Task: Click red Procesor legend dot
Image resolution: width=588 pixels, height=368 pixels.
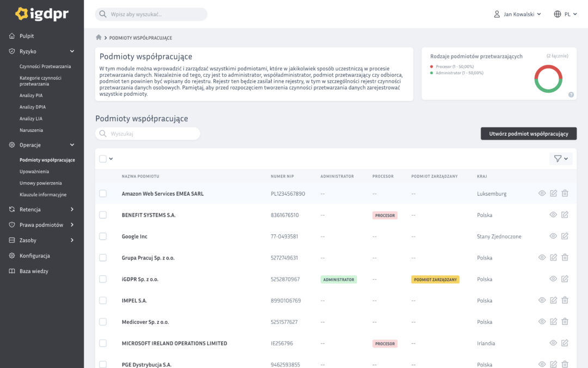Action: click(x=431, y=67)
